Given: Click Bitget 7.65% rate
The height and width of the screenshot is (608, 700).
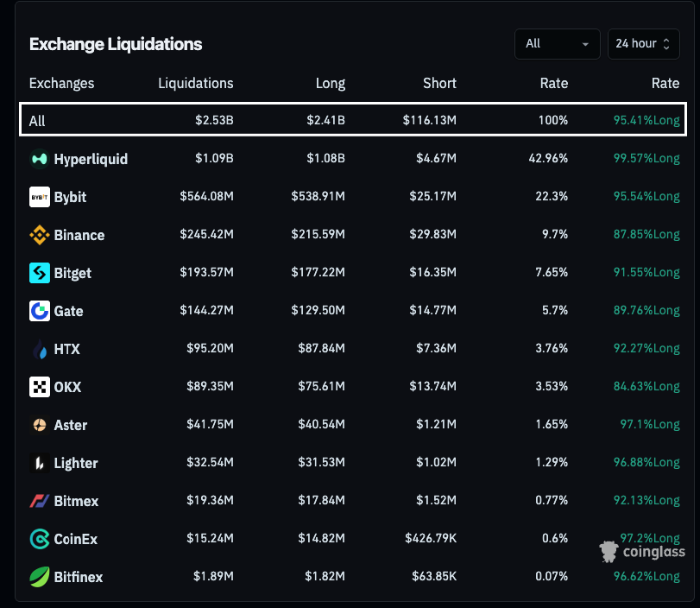Looking at the screenshot, I should [552, 272].
